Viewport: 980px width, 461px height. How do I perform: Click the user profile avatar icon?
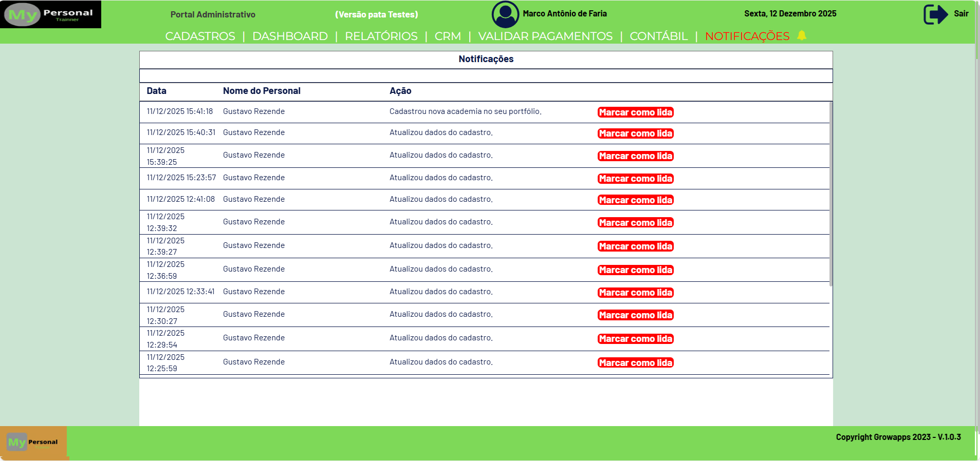click(505, 14)
